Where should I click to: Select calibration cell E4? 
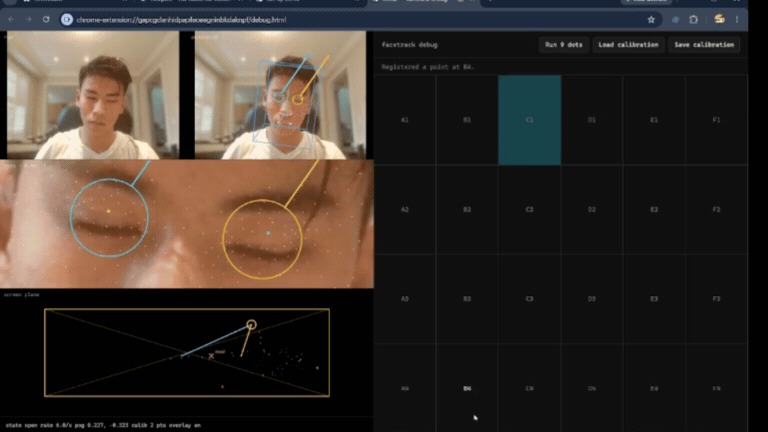[654, 388]
